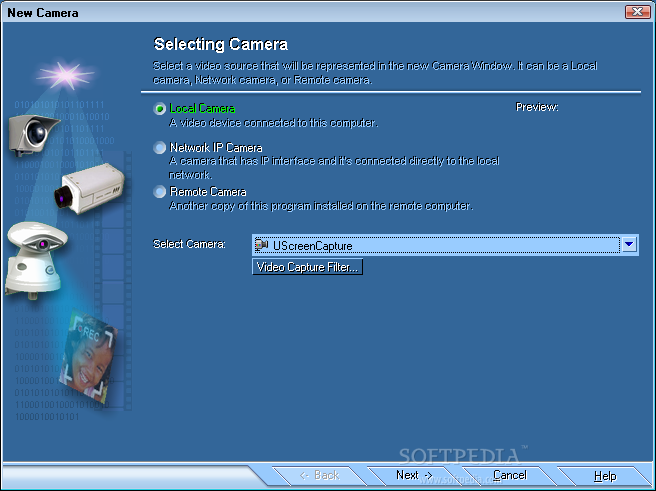
Task: Click the UScreenCapture device icon
Action: click(x=261, y=245)
